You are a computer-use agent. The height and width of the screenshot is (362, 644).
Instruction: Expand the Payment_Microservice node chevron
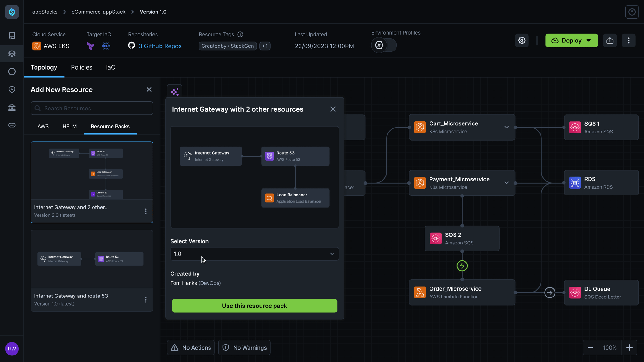tap(507, 183)
